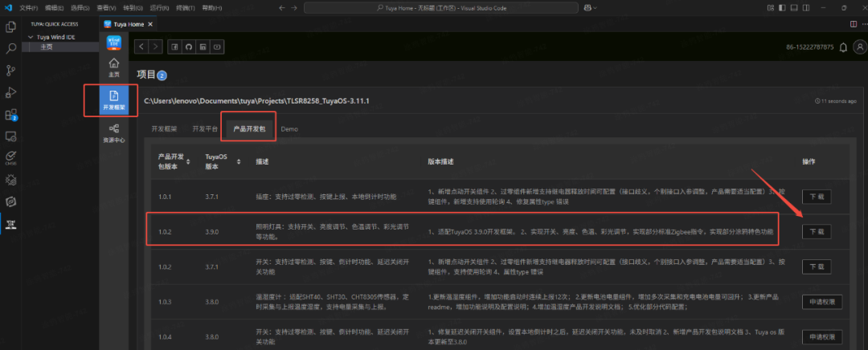Open the user account avatar icon
The width and height of the screenshot is (868, 350).
coord(860,47)
